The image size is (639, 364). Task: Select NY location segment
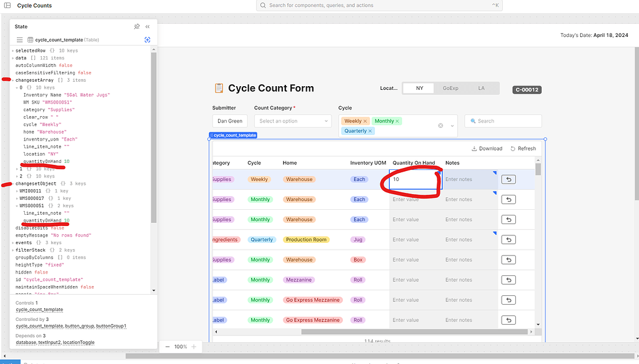click(419, 89)
